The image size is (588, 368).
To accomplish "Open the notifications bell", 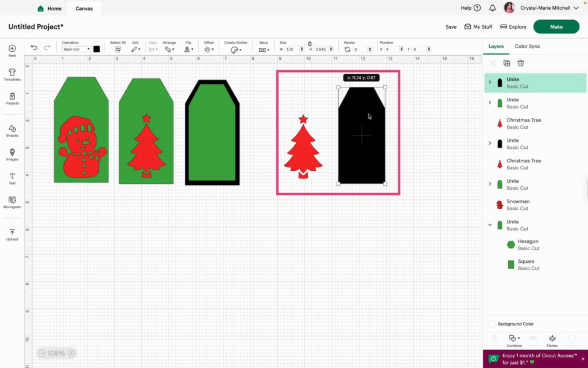I will (492, 8).
